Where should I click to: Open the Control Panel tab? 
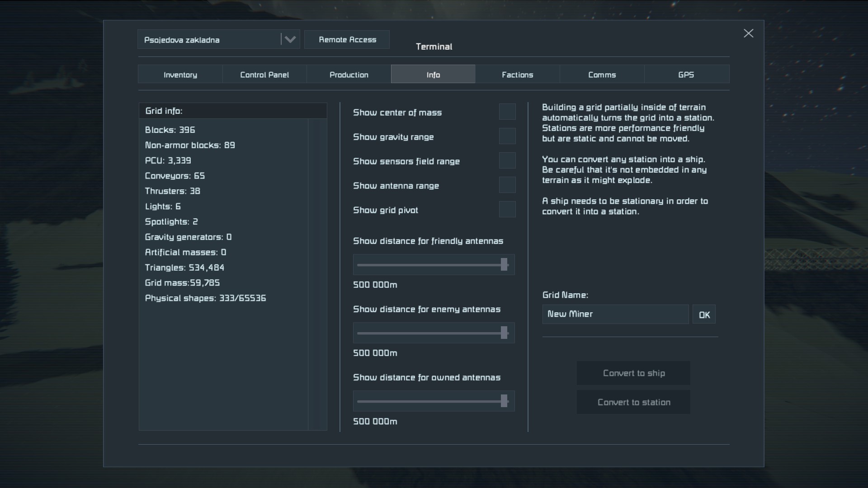tap(264, 75)
